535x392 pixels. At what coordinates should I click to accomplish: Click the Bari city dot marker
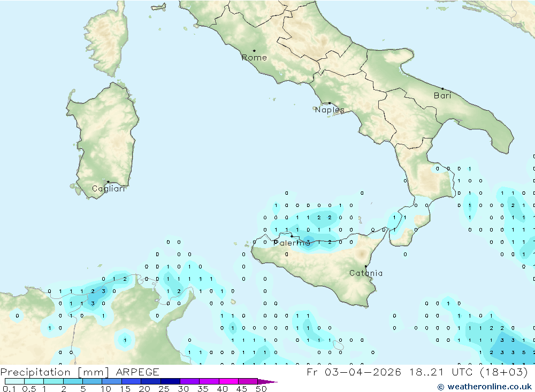[x=442, y=89]
